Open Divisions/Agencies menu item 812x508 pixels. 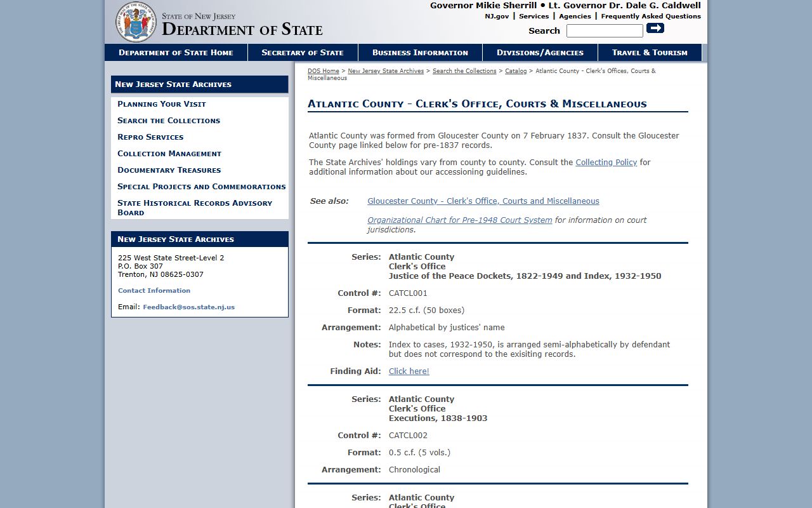pos(540,53)
